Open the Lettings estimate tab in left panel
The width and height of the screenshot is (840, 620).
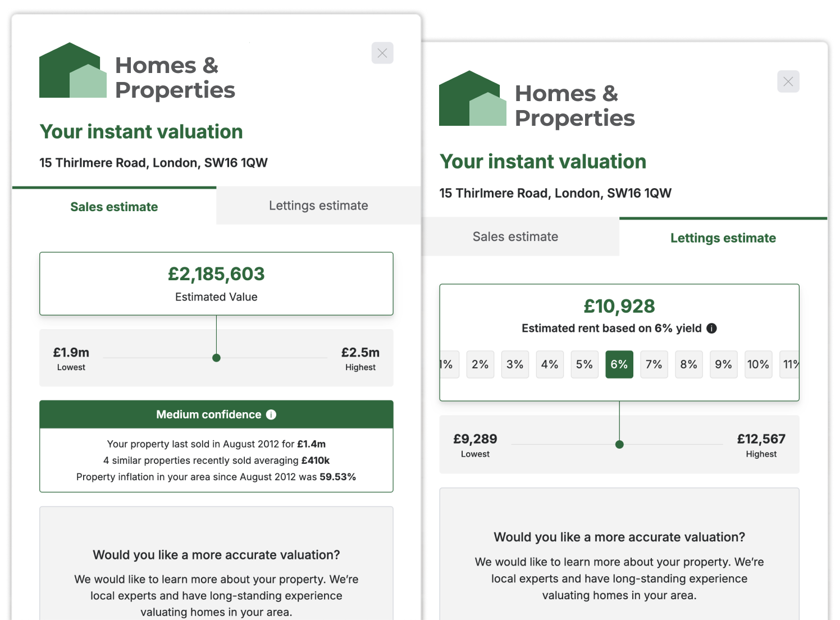(x=318, y=206)
